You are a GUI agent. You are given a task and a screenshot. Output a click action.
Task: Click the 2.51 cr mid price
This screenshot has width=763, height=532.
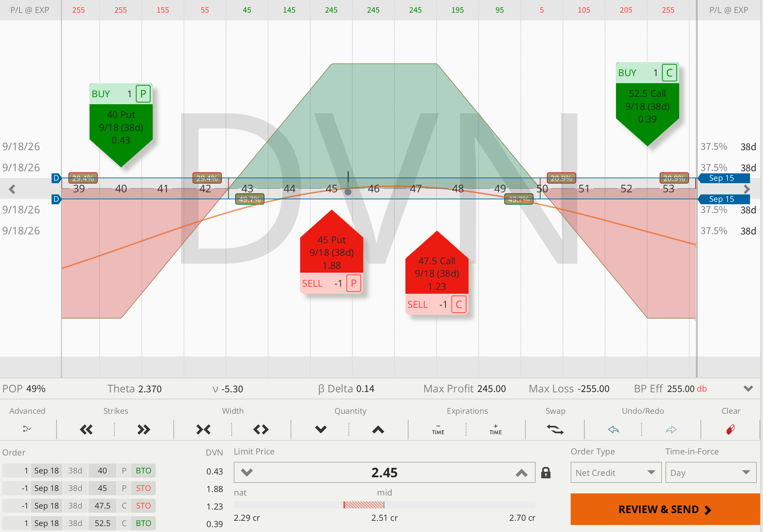tap(384, 518)
